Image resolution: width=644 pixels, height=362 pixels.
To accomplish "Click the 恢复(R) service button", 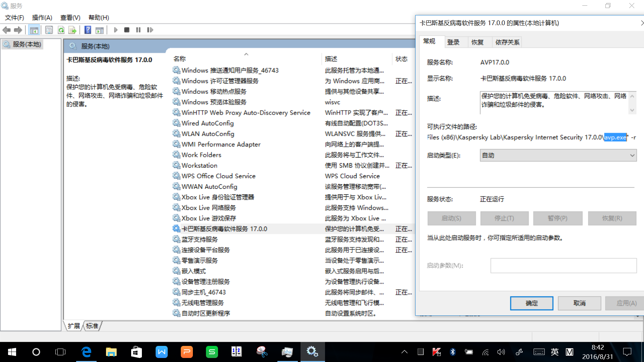I will click(x=612, y=218).
